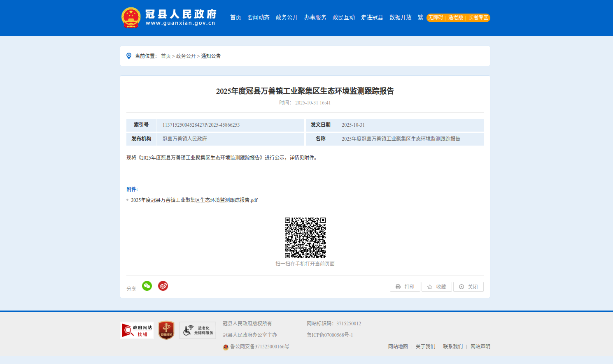Click the WeChat share icon
Screen dimensions: 613x364
pos(147,286)
